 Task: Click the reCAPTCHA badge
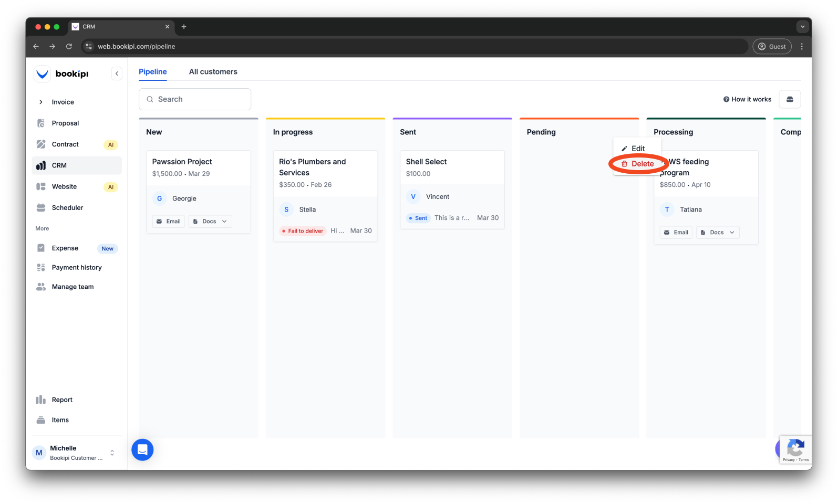click(795, 450)
